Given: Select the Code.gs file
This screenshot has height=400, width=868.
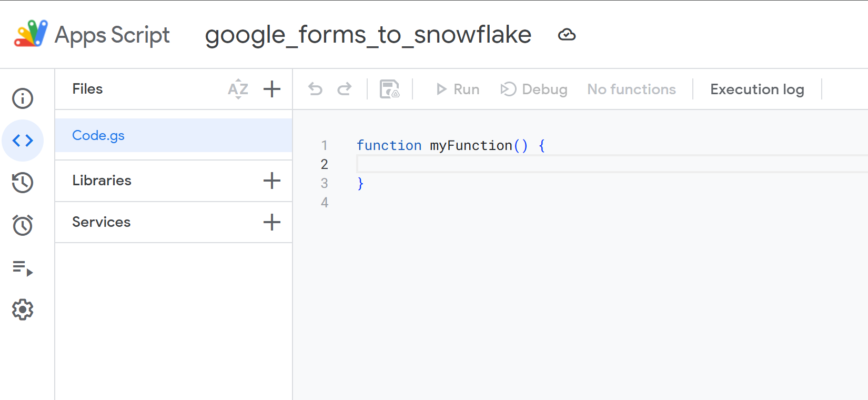Looking at the screenshot, I should [98, 135].
